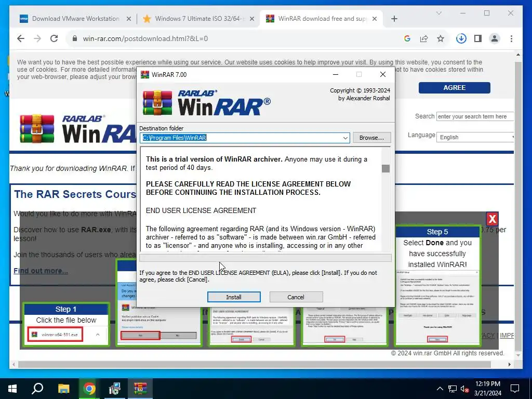532x399 pixels.
Task: Select the Chrome address bar URL
Action: [x=145, y=38]
